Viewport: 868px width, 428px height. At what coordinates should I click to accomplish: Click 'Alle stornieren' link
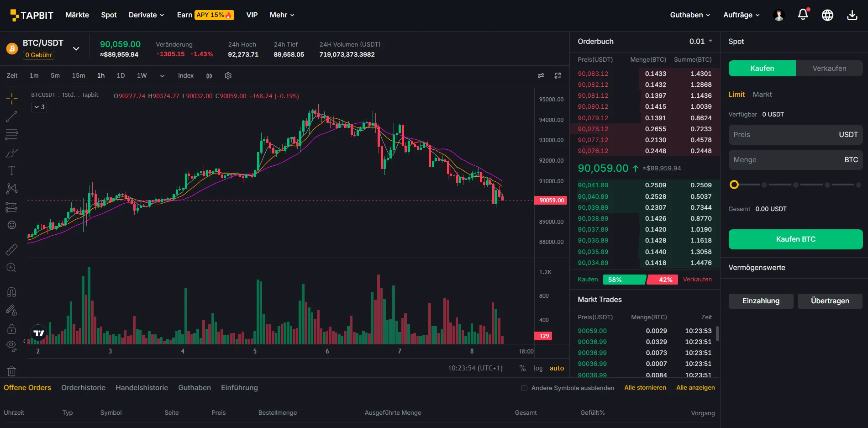coord(645,388)
